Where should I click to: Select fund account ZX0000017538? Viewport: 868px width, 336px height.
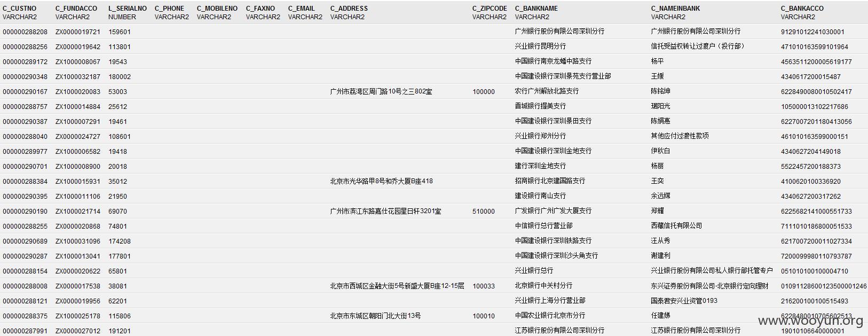(x=78, y=286)
